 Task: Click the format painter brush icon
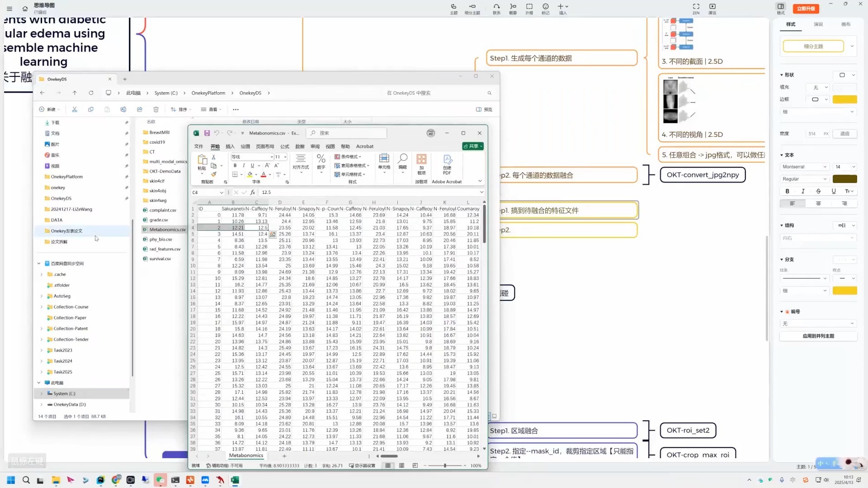pyautogui.click(x=214, y=174)
